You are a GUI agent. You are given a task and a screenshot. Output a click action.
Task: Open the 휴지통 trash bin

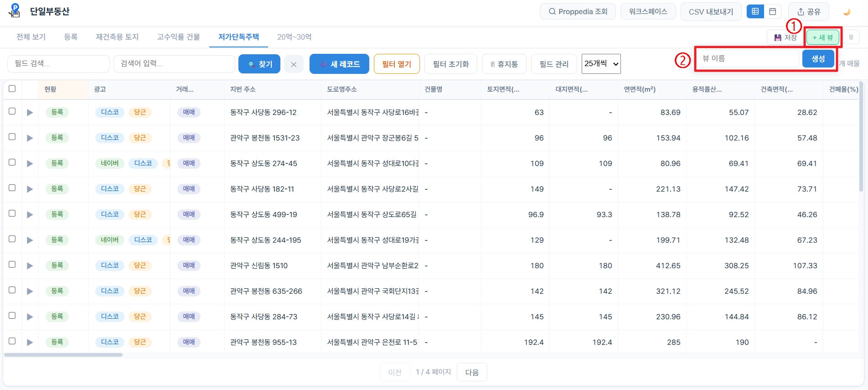tap(504, 64)
